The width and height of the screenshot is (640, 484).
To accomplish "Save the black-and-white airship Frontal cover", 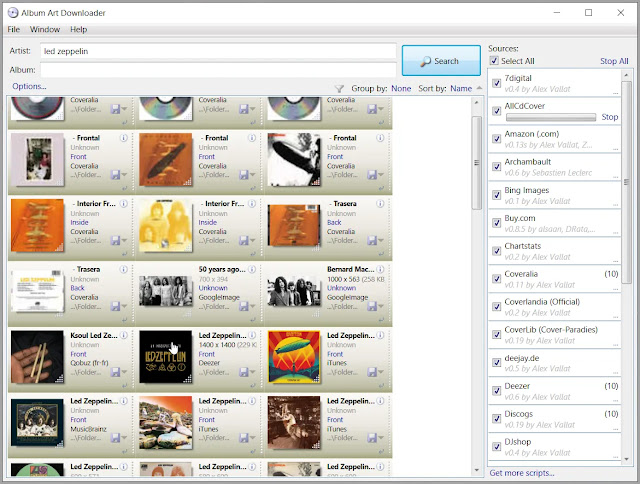I will [372, 175].
